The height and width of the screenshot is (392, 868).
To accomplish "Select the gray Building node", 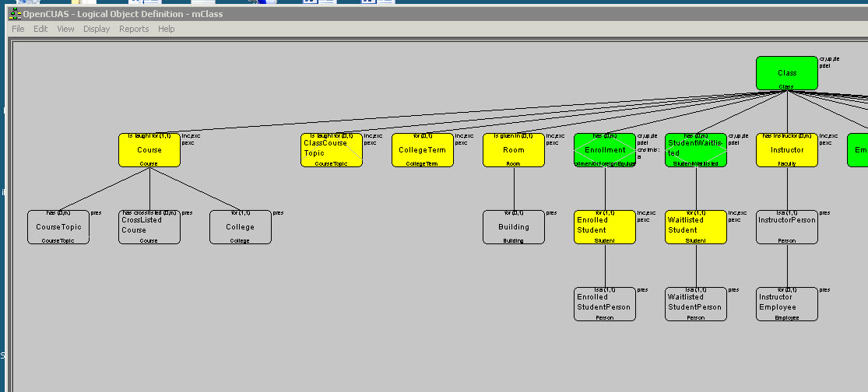I will tap(514, 226).
